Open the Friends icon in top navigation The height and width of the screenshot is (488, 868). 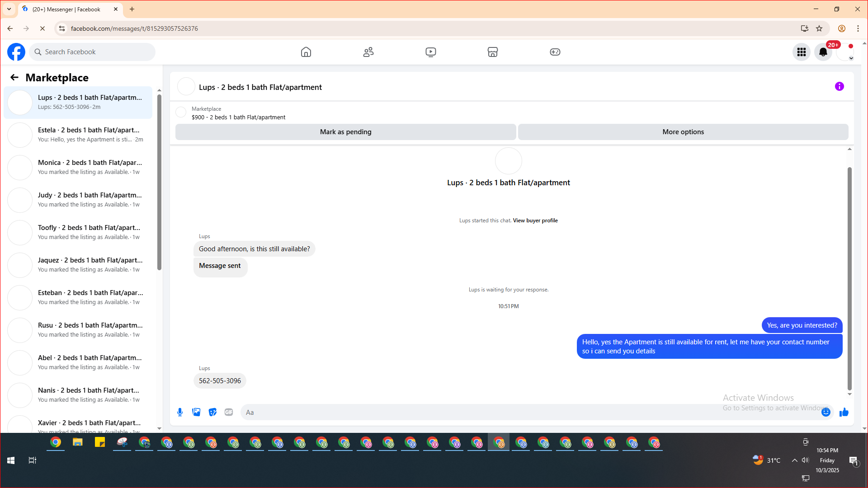368,52
